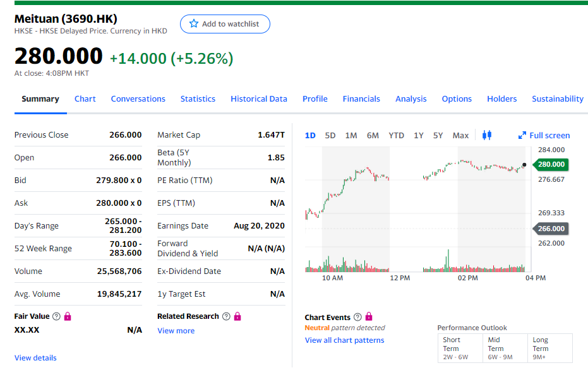Show the Max chart range
Screen dimensions: 588x375
(460, 135)
